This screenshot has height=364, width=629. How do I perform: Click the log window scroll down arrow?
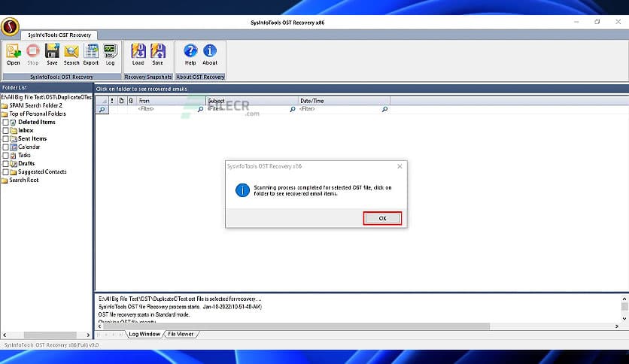tap(624, 319)
